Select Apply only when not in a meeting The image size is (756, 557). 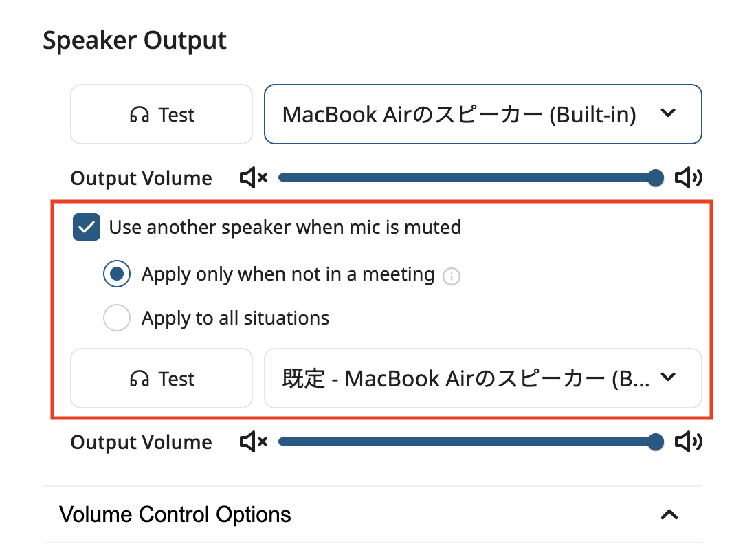click(x=117, y=274)
